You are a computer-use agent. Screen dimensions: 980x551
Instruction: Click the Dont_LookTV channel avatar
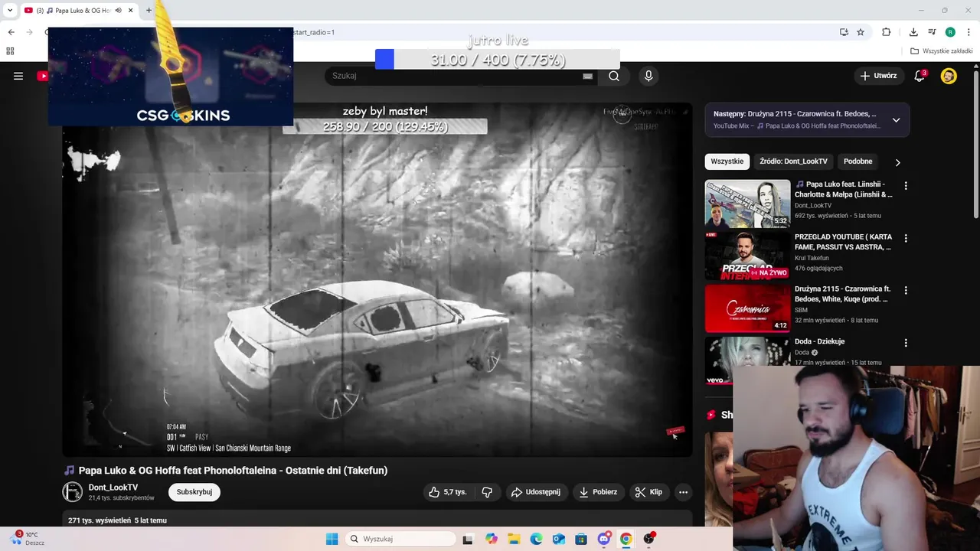[72, 492]
